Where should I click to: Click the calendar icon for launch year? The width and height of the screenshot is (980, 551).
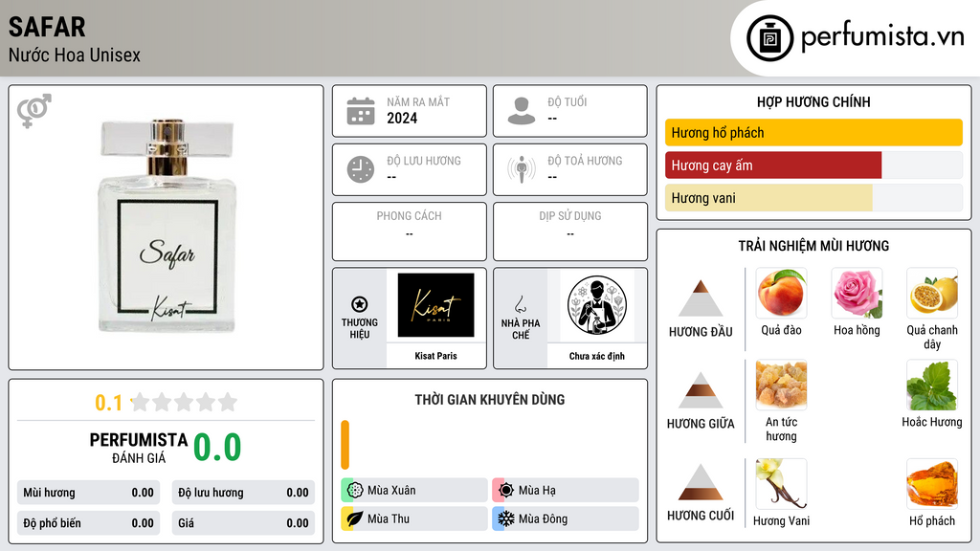point(361,111)
